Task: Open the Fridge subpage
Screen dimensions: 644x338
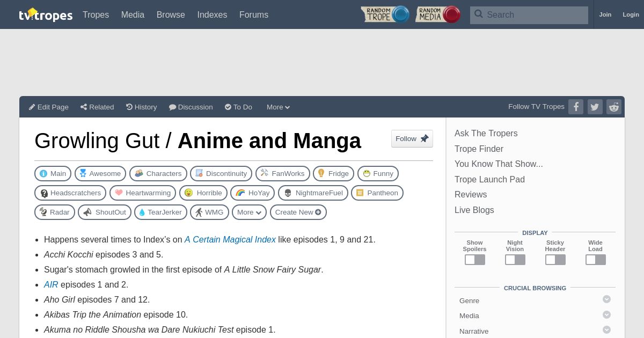Action: coord(333,174)
